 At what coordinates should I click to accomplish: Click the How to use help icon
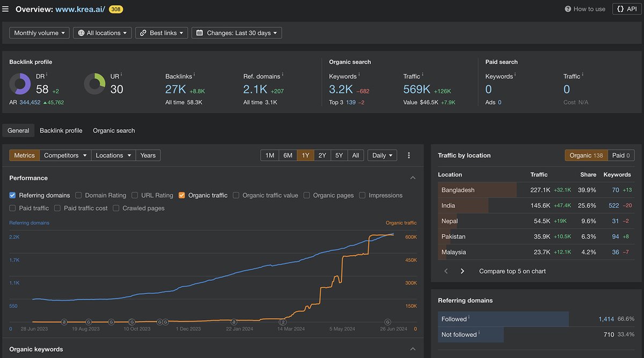[x=568, y=9]
